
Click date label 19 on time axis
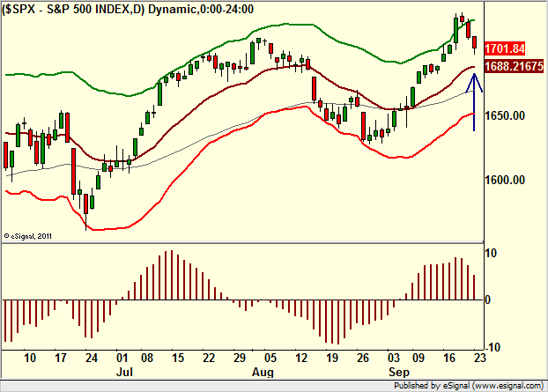click(331, 359)
